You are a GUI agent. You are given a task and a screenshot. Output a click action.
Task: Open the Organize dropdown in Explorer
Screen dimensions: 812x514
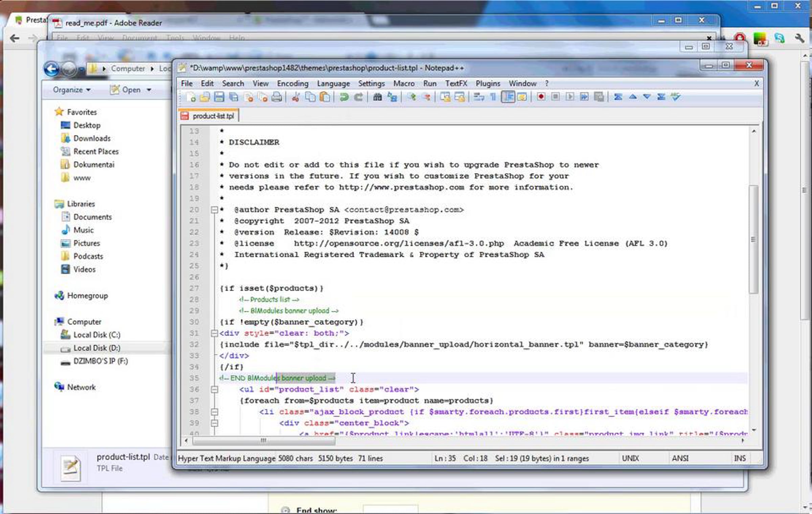(72, 90)
